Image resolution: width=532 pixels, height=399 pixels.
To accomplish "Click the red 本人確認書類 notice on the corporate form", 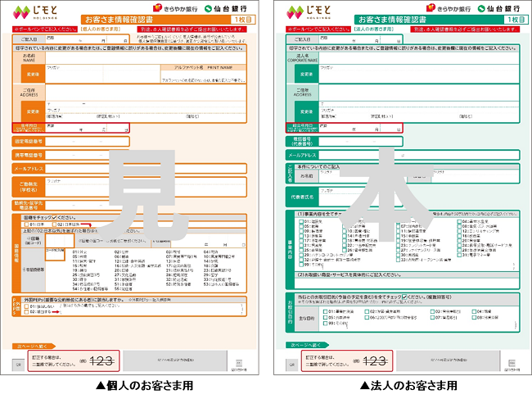I will pyautogui.click(x=465, y=29).
